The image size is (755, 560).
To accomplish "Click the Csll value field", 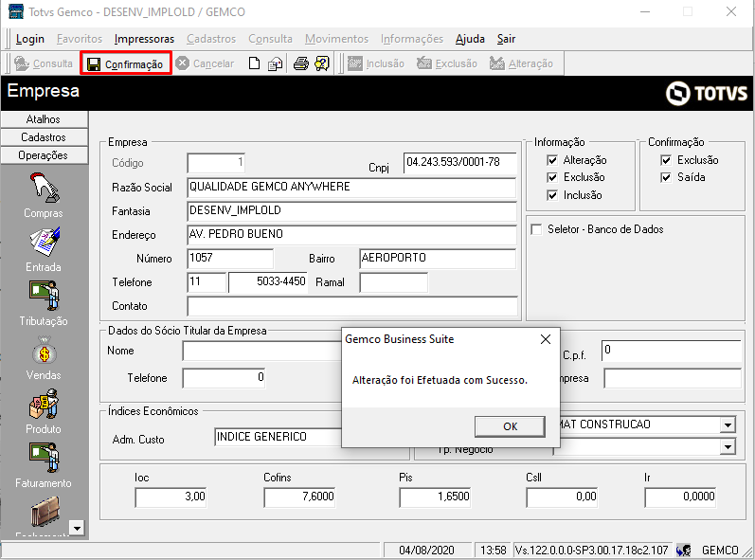I will click(x=562, y=497).
